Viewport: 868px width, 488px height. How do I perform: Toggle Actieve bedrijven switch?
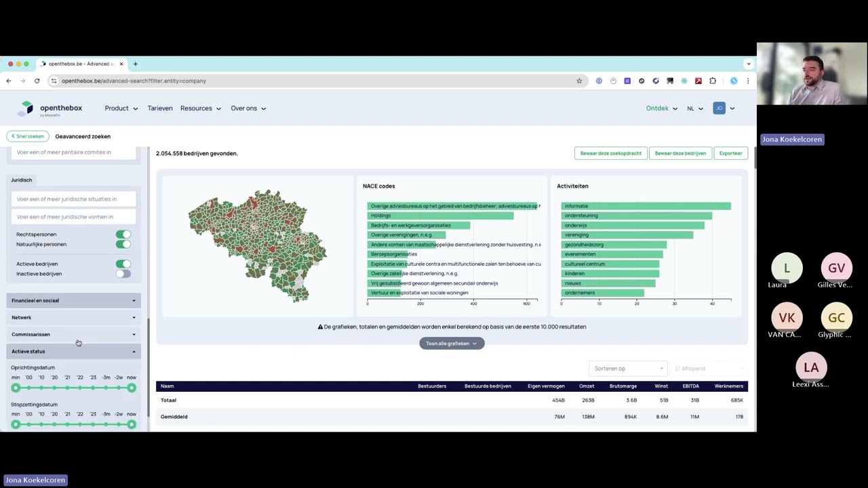point(123,264)
